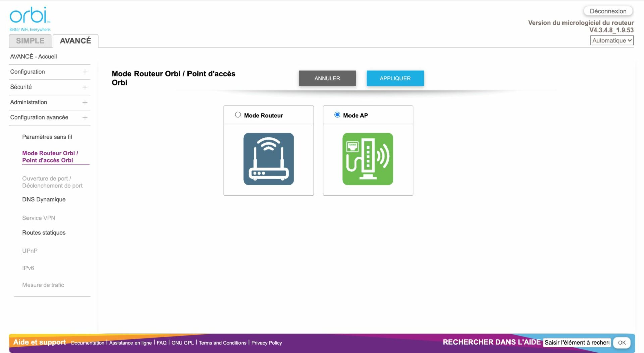644x353 pixels.
Task: Open UPnP entry
Action: coord(30,251)
